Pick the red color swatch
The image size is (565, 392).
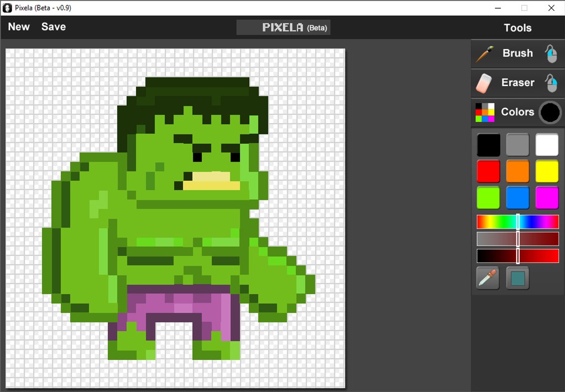pyautogui.click(x=489, y=171)
